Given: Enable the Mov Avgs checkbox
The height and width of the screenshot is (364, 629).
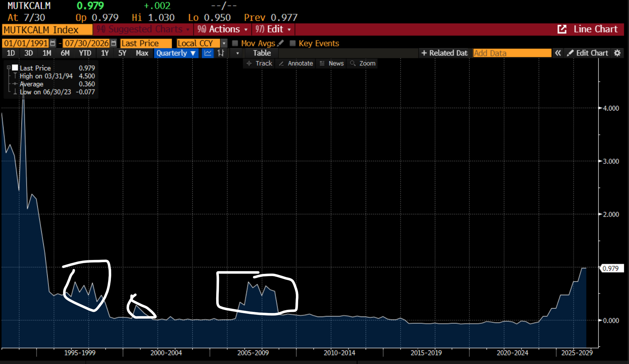Looking at the screenshot, I should [x=235, y=43].
